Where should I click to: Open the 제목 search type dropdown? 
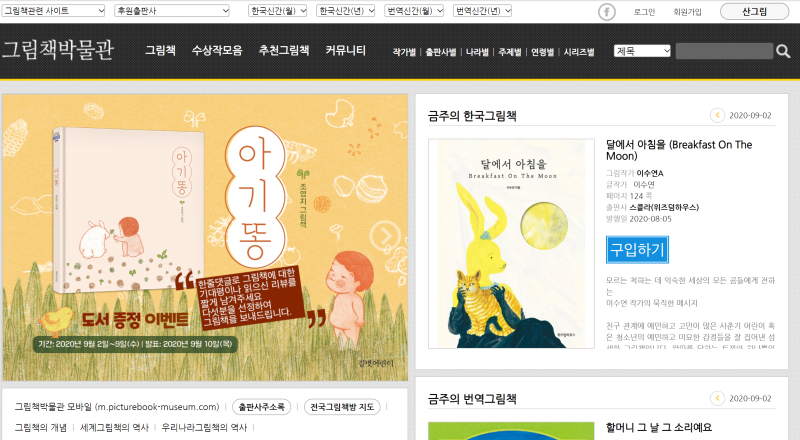tap(642, 51)
